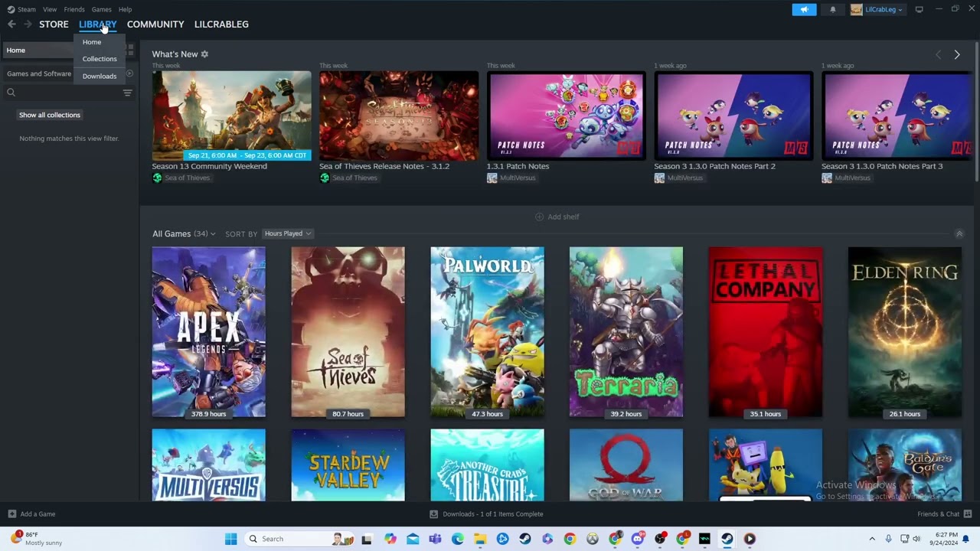Show next What's New items arrow
980x551 pixels.
pyautogui.click(x=956, y=54)
